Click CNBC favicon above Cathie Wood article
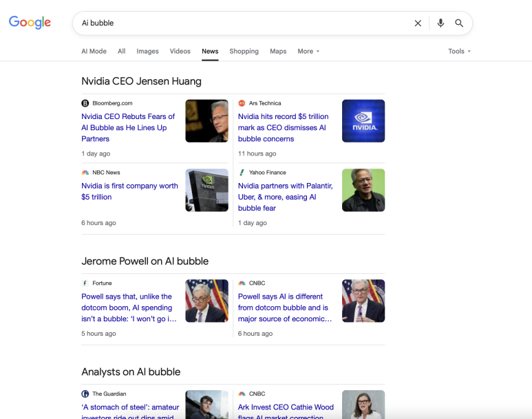The width and height of the screenshot is (532, 419). pos(242,394)
